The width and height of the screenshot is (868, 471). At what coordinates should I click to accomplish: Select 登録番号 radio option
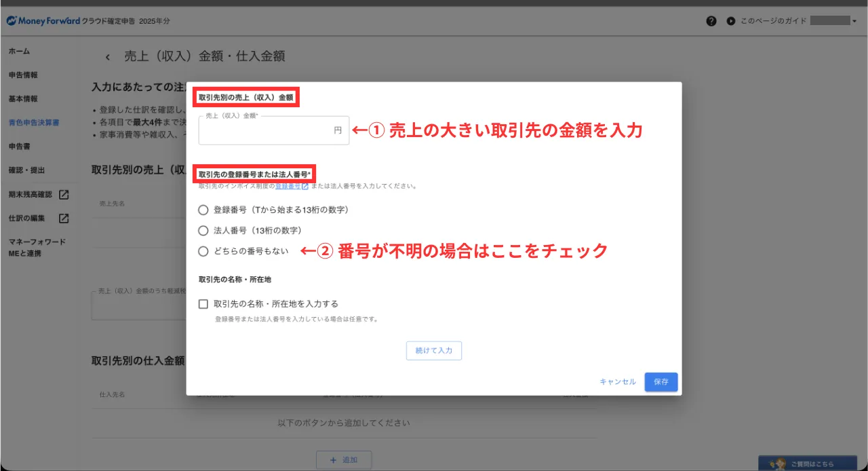(203, 210)
